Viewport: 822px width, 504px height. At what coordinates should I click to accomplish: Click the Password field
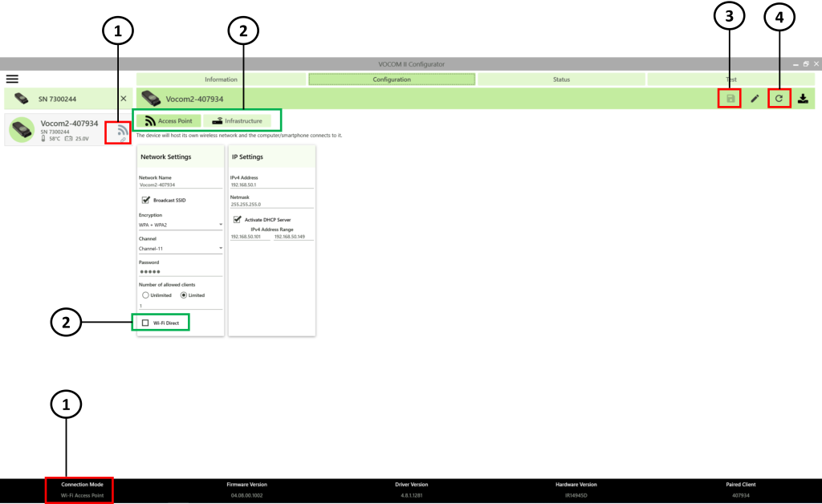[181, 271]
